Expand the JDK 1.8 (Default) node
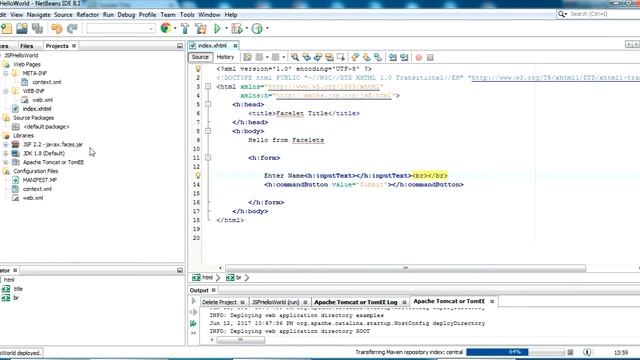 (6, 153)
